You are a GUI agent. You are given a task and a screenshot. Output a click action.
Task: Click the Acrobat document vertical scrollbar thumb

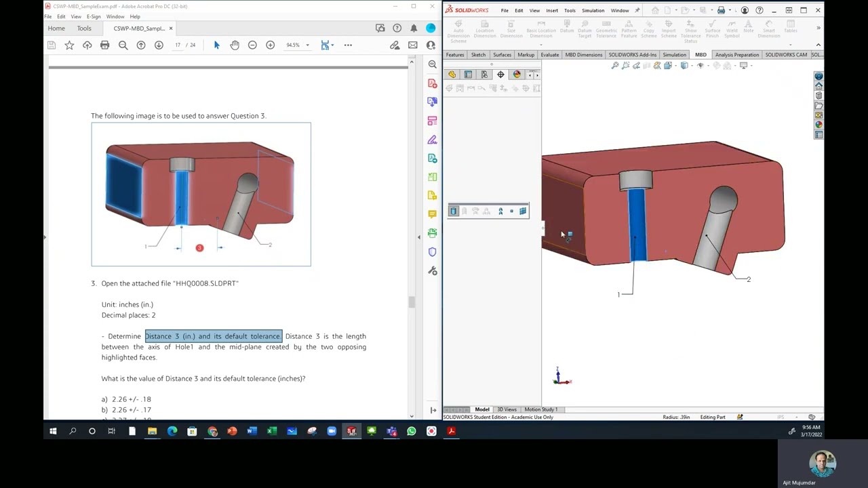412,302
